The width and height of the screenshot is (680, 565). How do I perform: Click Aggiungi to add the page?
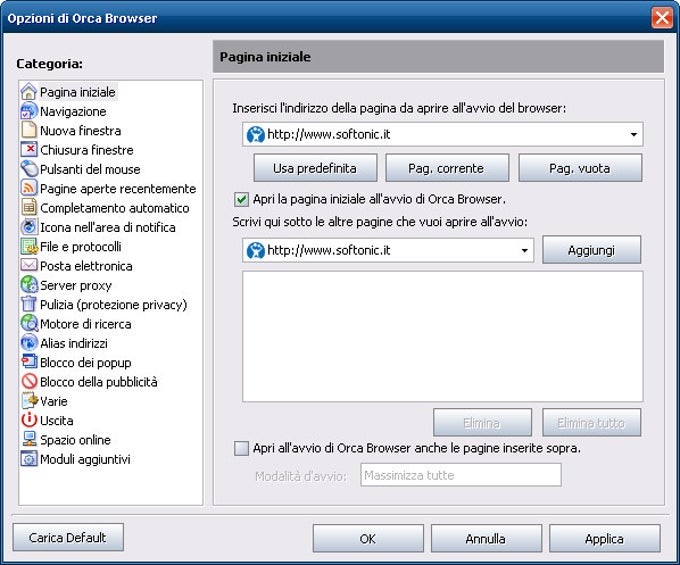pyautogui.click(x=591, y=250)
